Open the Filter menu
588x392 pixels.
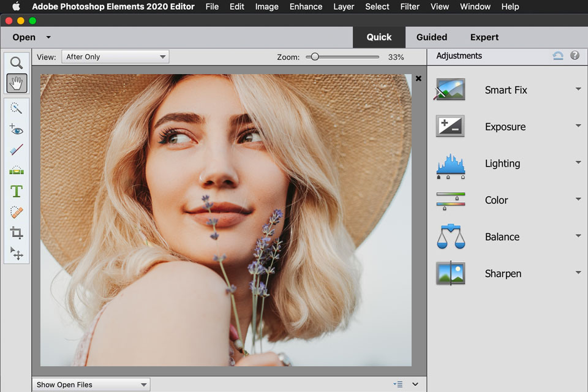(x=410, y=6)
